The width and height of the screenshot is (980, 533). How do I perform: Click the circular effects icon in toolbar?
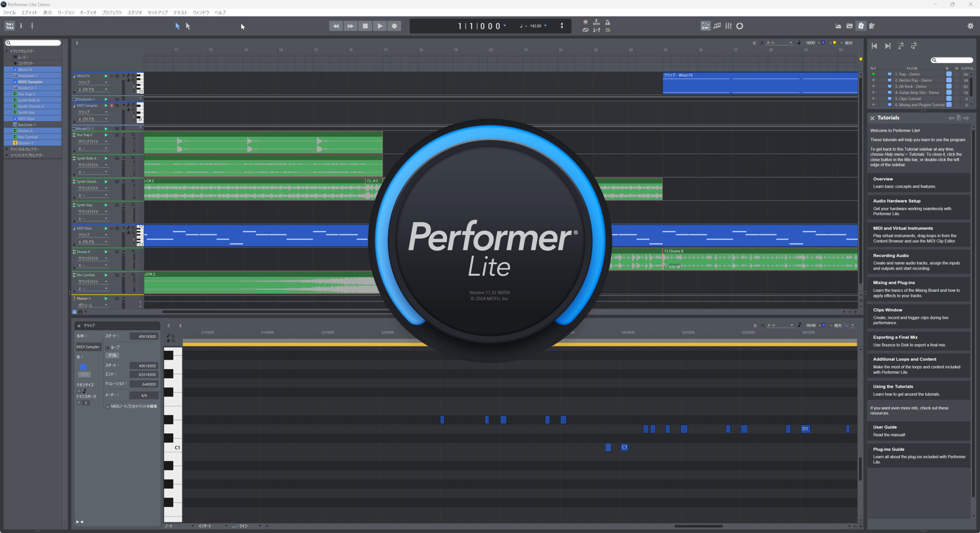point(740,26)
